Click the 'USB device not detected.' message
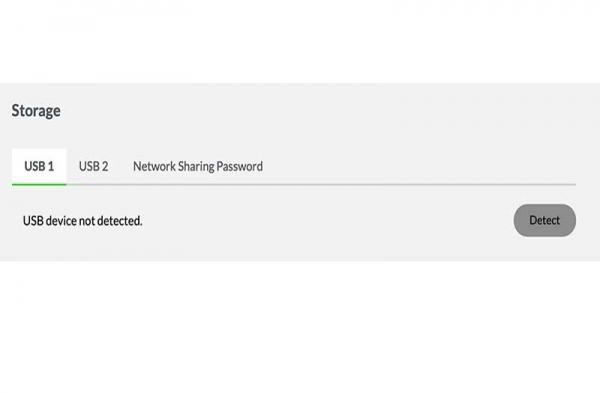This screenshot has height=393, width=600. click(83, 221)
